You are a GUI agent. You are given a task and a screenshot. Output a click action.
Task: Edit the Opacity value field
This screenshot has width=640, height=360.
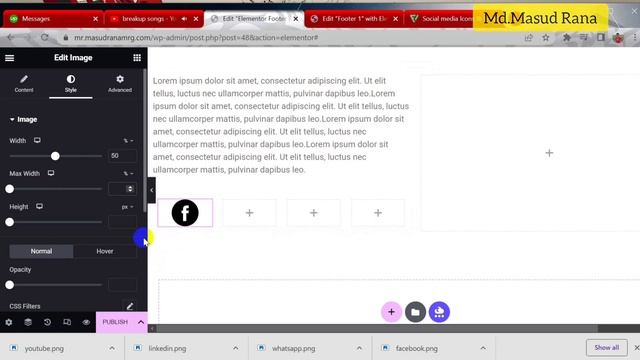point(122,285)
